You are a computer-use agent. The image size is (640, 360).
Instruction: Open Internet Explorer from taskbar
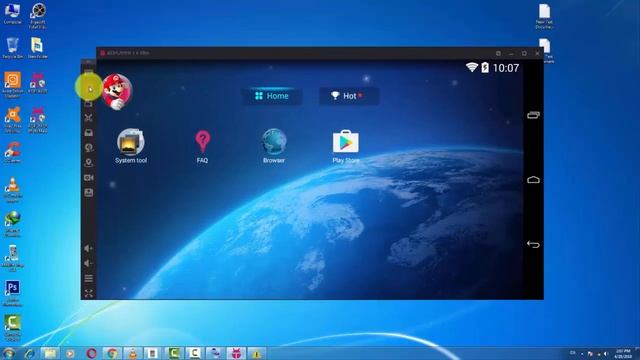[29, 353]
